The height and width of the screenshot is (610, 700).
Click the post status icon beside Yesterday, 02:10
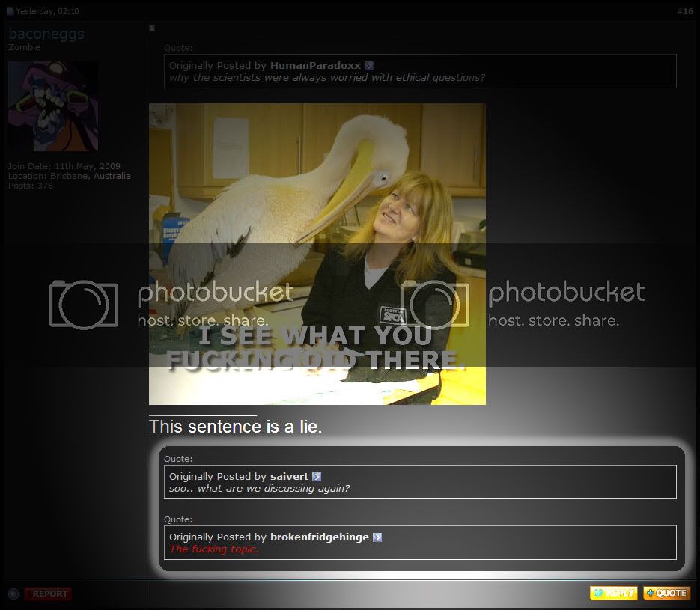(x=10, y=12)
